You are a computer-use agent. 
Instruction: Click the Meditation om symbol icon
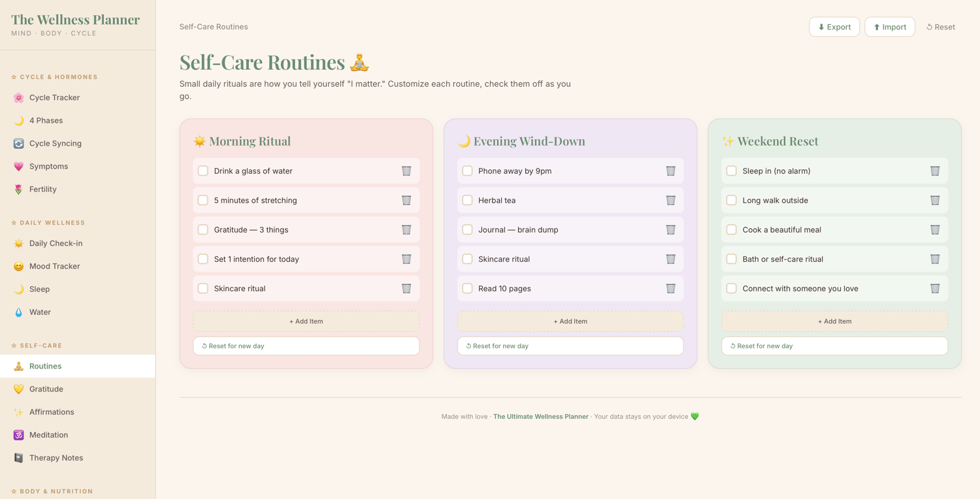[18, 435]
